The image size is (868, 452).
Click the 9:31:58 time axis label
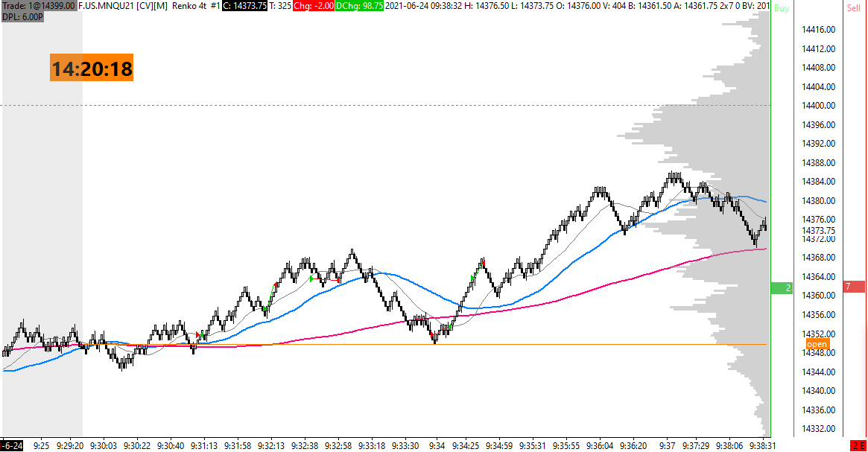pos(238,446)
